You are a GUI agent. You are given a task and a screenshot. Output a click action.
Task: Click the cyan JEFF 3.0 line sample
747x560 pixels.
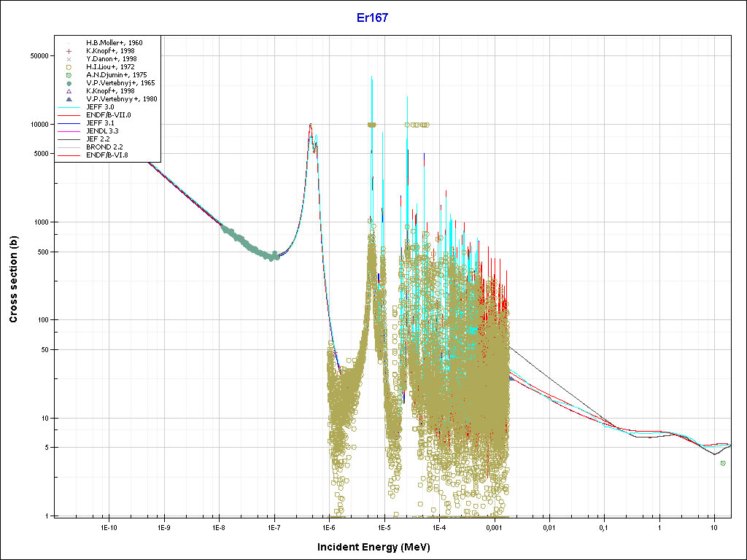[69, 107]
